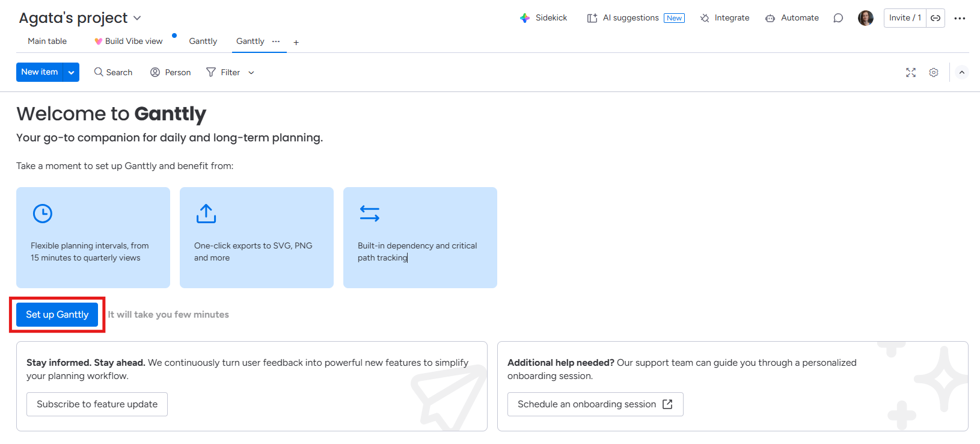Open view settings gear

[934, 72]
